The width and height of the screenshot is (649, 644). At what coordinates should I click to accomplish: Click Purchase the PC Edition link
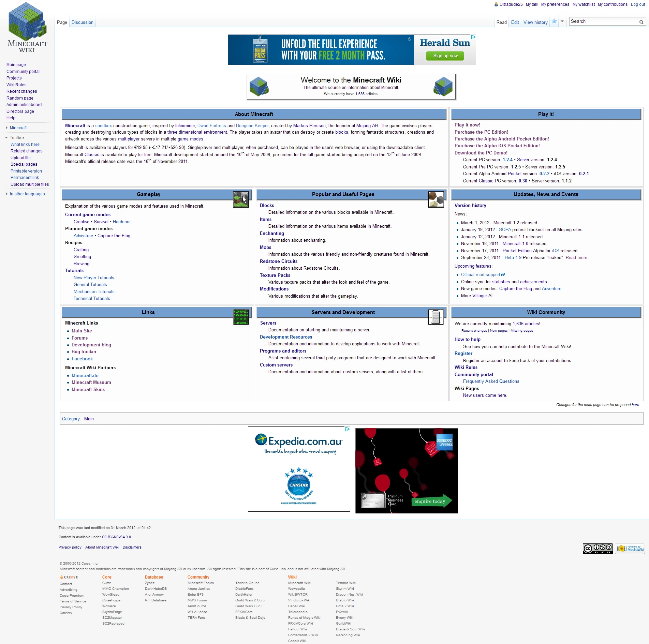pos(481,132)
